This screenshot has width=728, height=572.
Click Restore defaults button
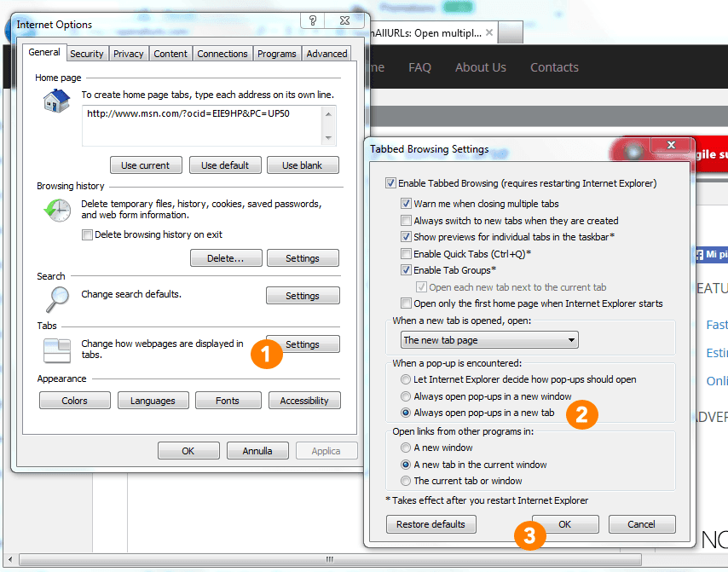(430, 524)
